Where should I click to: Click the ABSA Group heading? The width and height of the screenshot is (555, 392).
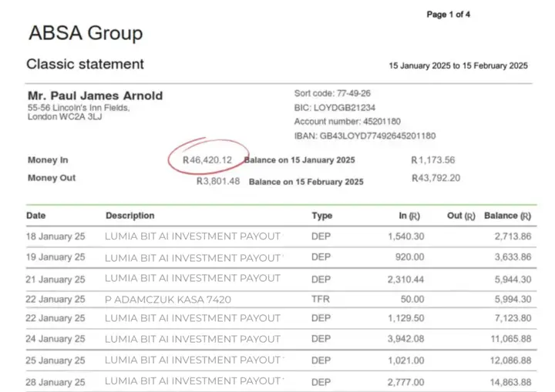(86, 33)
